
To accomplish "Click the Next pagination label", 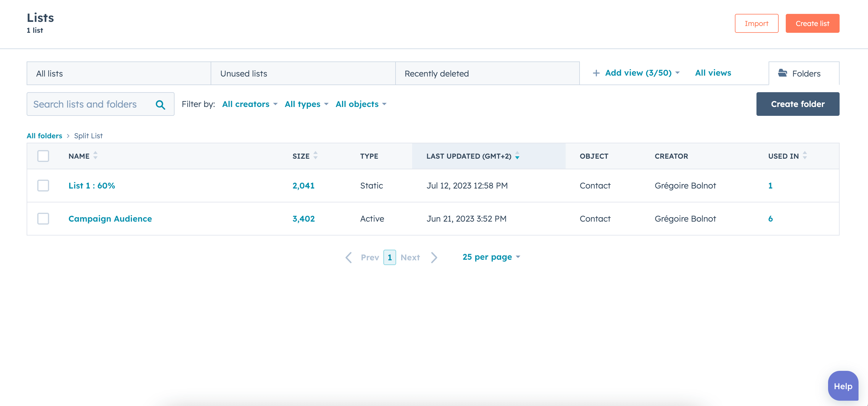I will click(x=410, y=258).
